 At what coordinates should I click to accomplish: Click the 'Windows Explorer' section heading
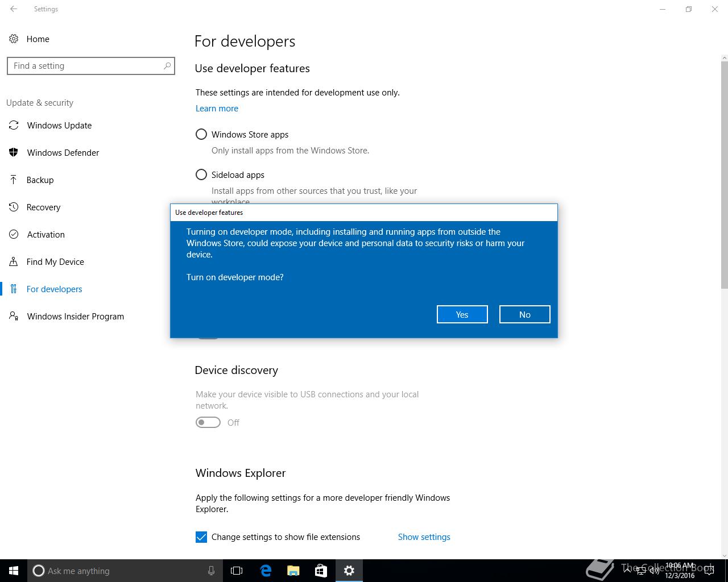click(x=241, y=473)
